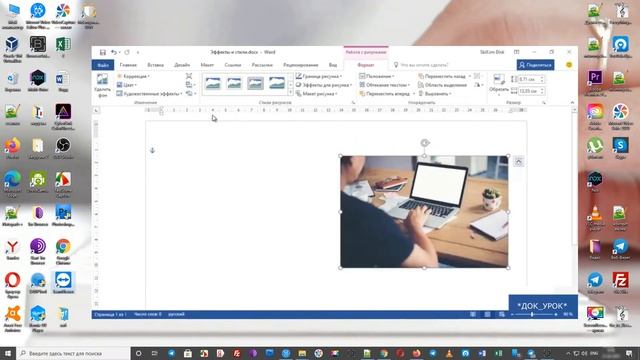Select the fourth picture style thumbnail
This screenshot has width=640, height=360.
277,83
